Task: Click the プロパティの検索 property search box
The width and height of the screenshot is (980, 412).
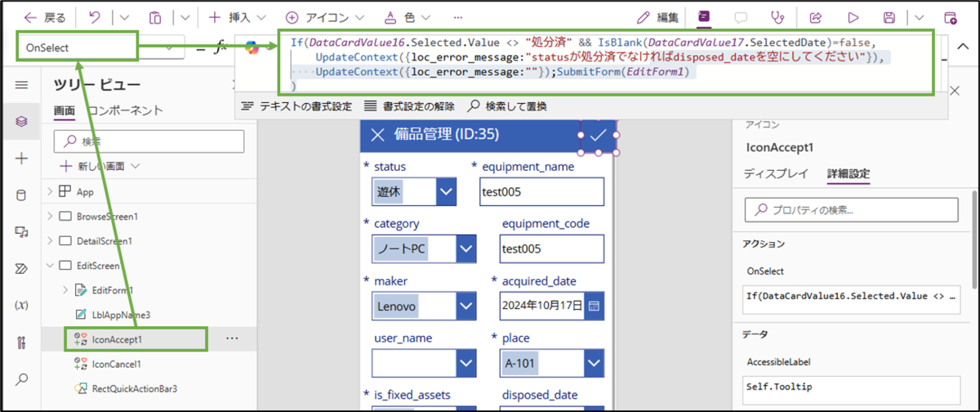Action: pos(852,210)
